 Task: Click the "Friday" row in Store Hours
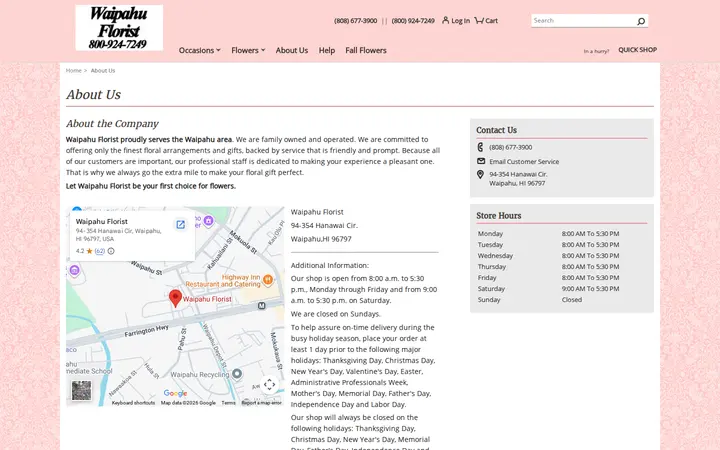coord(562,278)
